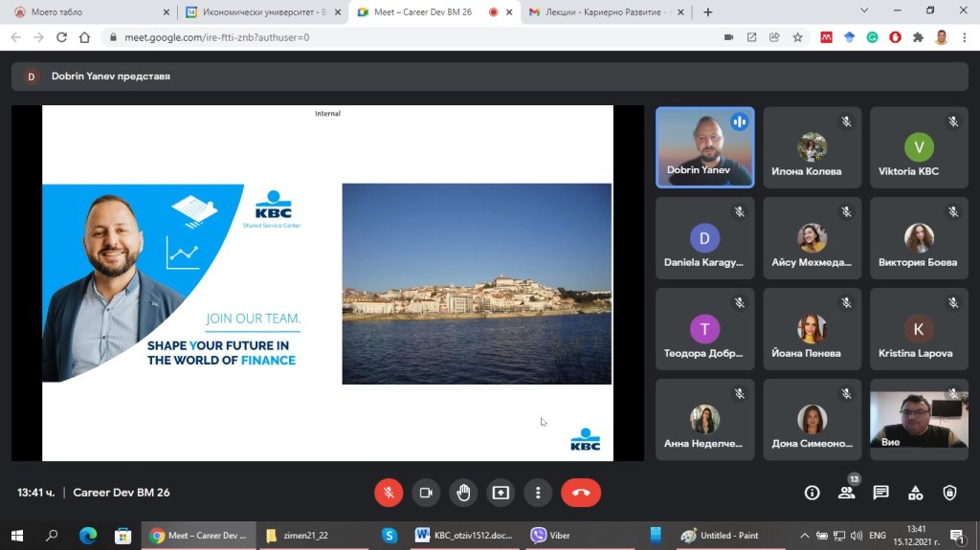Bookmark this page with the star
Screen dimensions: 980x550
[x=797, y=37]
